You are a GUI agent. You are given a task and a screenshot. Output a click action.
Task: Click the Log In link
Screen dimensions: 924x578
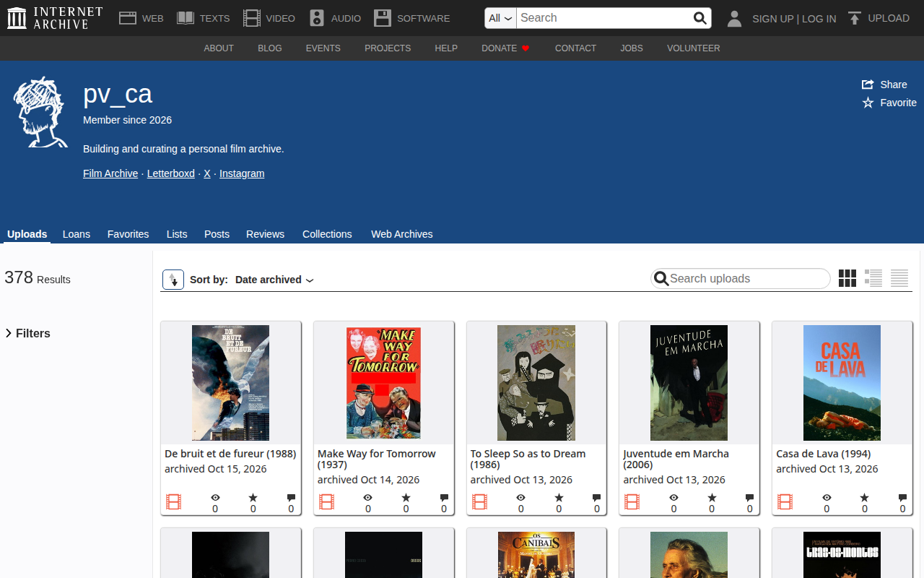[819, 19]
